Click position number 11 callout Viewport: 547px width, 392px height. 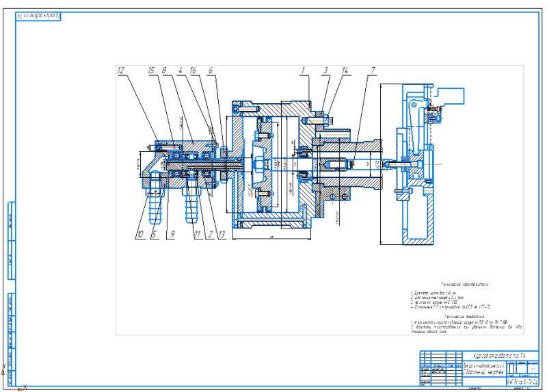click(198, 234)
